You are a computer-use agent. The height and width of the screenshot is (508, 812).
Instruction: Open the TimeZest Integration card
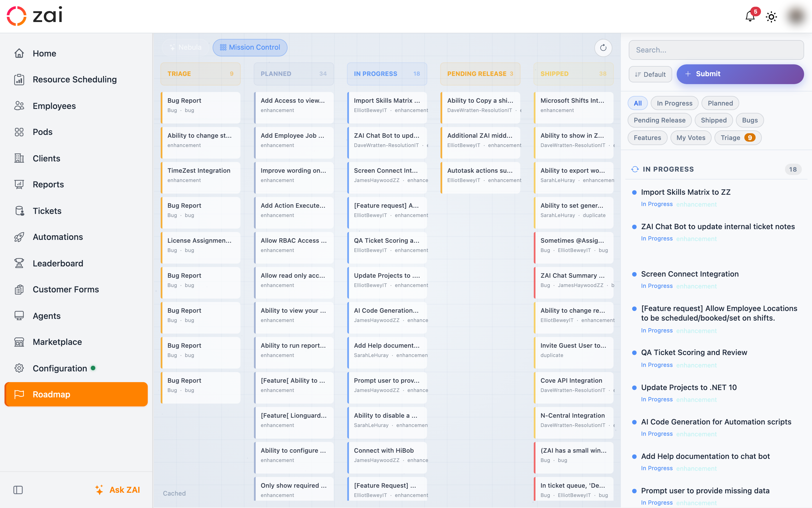201,178
